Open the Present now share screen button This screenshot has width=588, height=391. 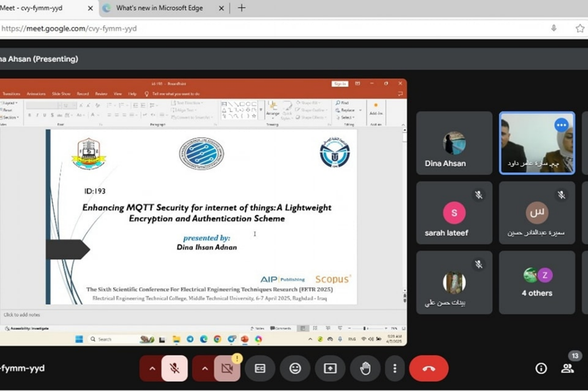330,369
